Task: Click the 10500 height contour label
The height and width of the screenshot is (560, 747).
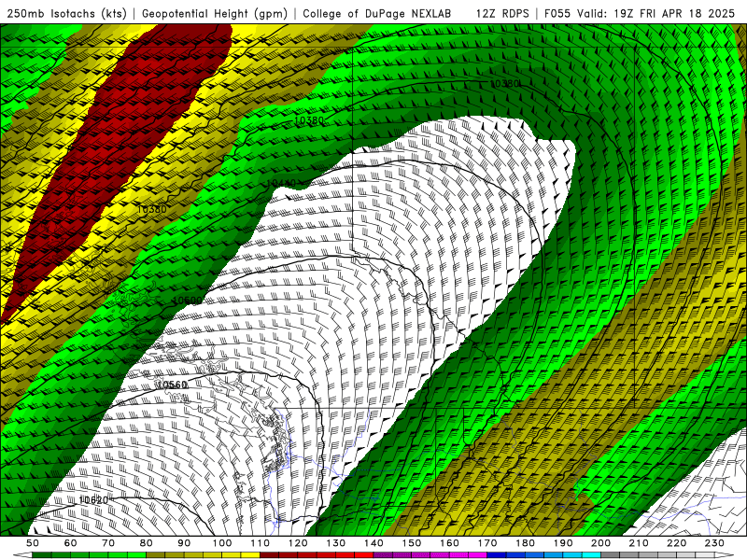Action: [188, 301]
